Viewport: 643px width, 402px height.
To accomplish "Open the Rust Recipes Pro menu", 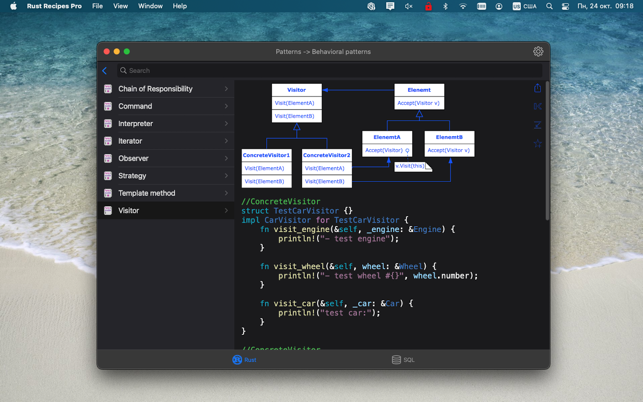I will (54, 6).
